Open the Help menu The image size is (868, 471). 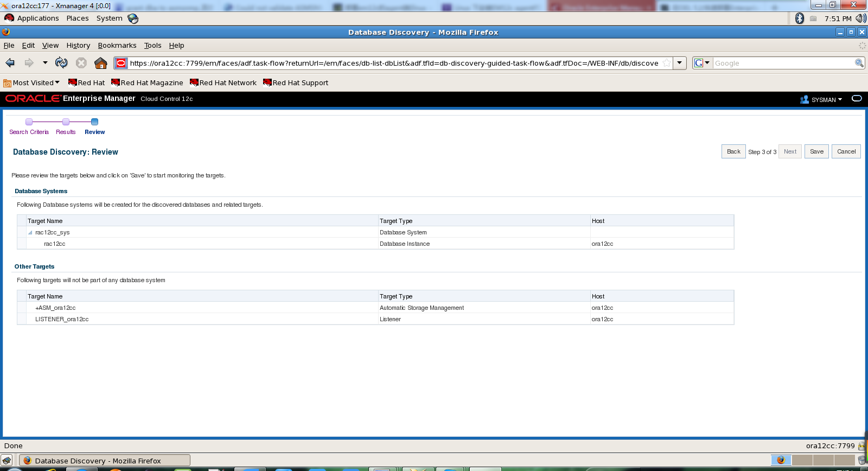(176, 46)
